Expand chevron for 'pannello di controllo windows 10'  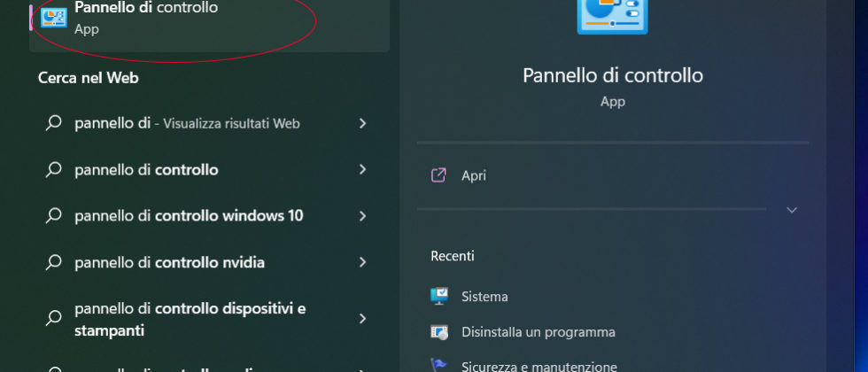coord(362,216)
